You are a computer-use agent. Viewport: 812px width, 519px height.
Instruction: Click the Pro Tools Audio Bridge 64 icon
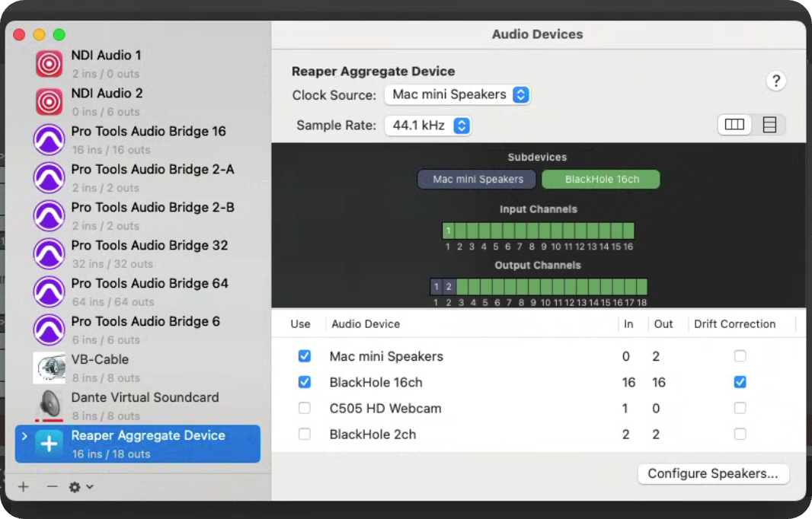click(x=50, y=291)
